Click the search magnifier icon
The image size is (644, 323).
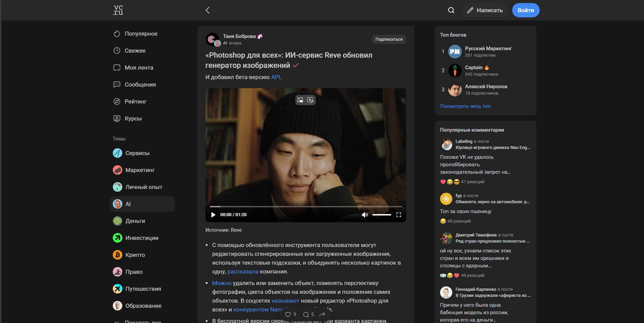click(451, 10)
